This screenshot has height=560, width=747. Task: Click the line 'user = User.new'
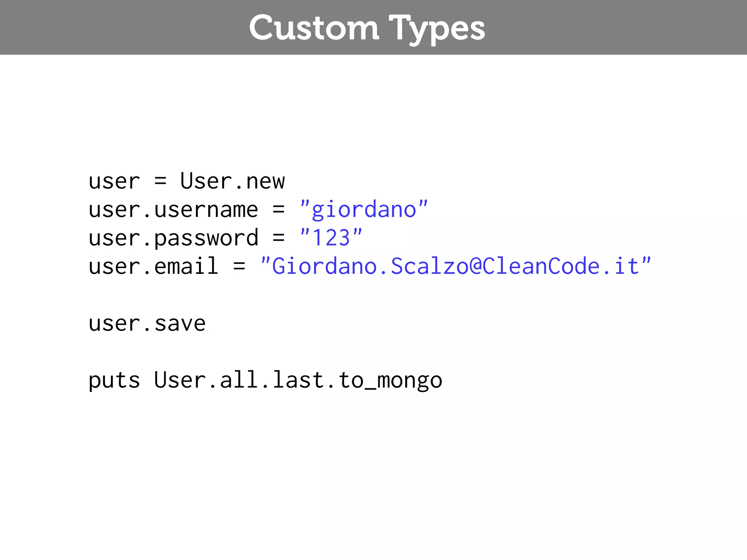pyautogui.click(x=187, y=181)
